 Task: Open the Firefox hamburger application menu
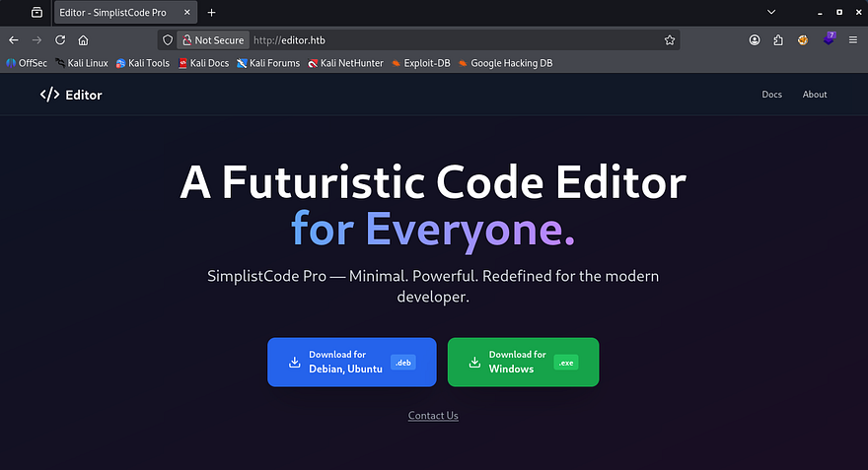[x=853, y=40]
